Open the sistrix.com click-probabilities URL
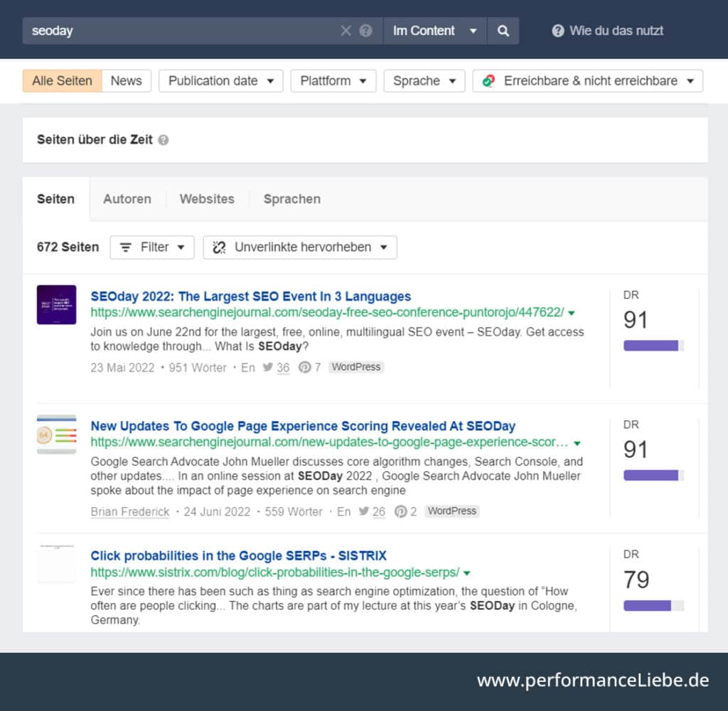This screenshot has height=711, width=728. pyautogui.click(x=275, y=572)
